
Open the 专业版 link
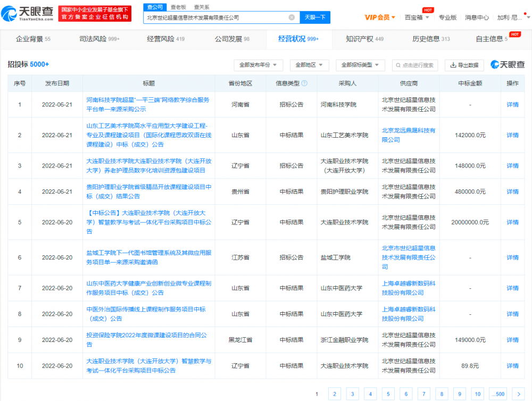pos(447,18)
